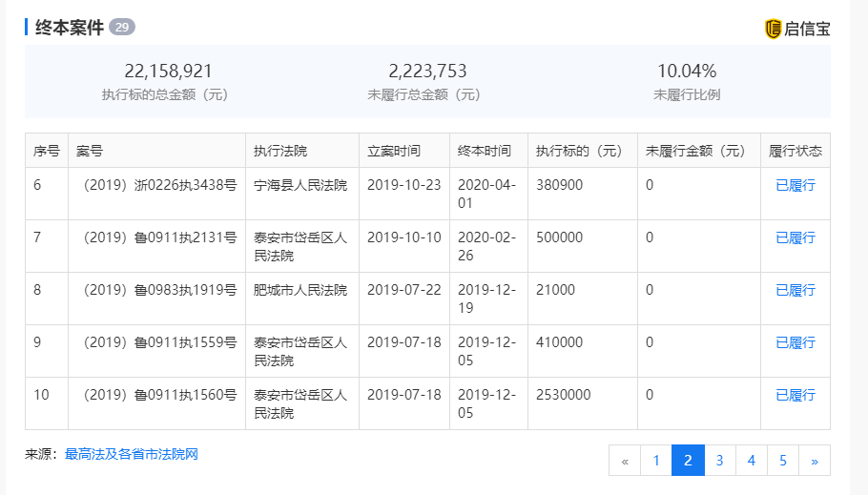This screenshot has width=868, height=495.
Task: Select page 2 in pagination
Action: [x=688, y=460]
